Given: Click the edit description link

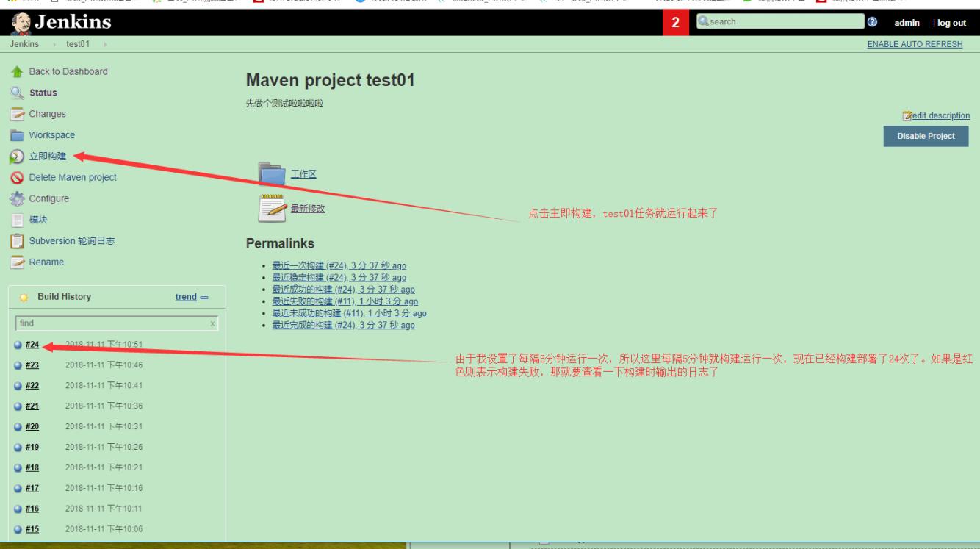Looking at the screenshot, I should pyautogui.click(x=940, y=115).
